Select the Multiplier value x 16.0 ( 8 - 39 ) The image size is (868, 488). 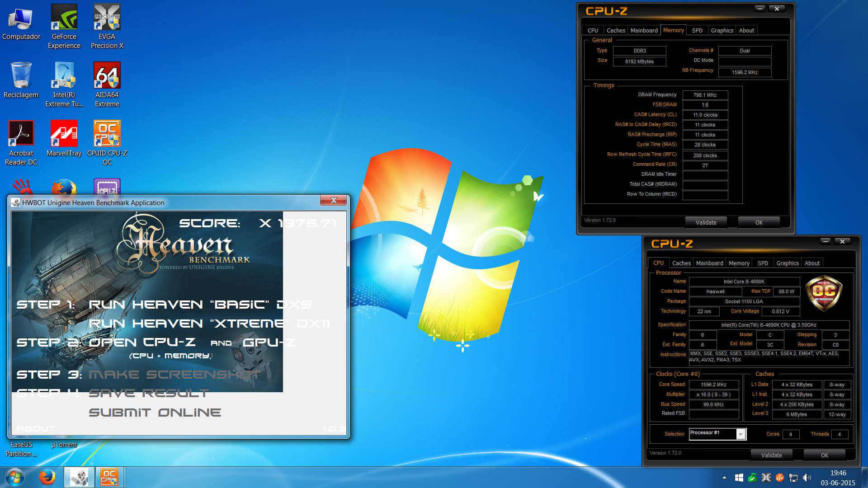click(713, 394)
